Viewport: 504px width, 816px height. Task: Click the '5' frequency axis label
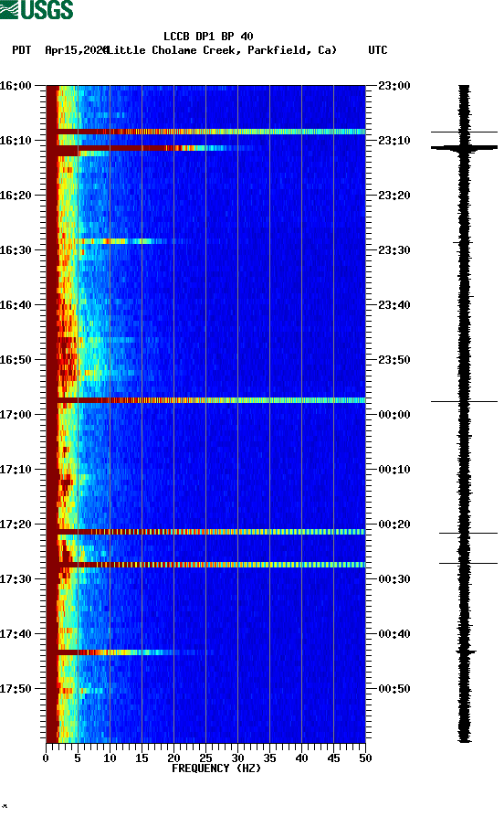click(x=78, y=758)
